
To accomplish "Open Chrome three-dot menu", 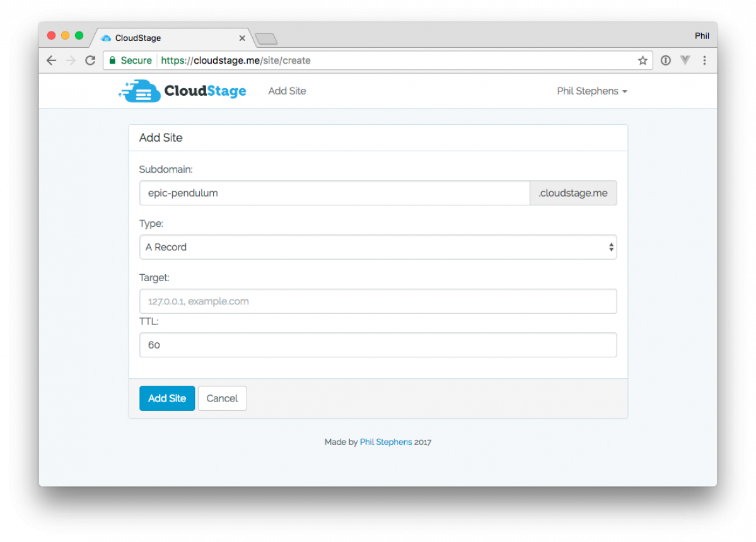I will (x=704, y=61).
